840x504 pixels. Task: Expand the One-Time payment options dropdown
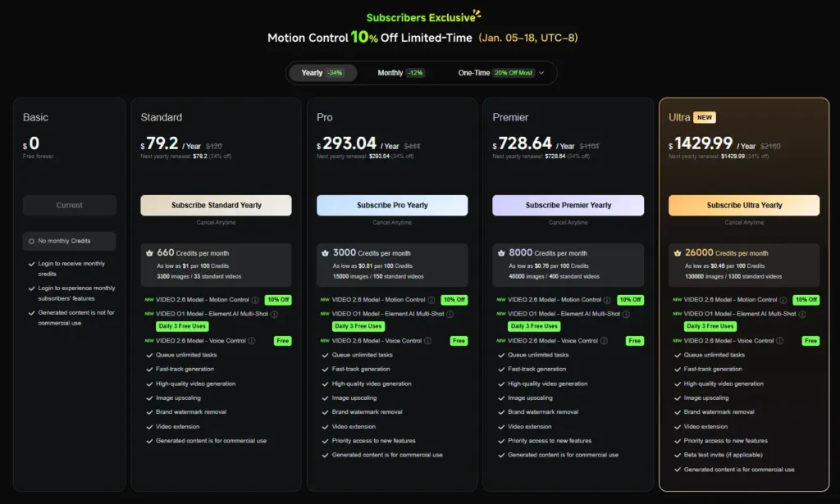click(541, 73)
